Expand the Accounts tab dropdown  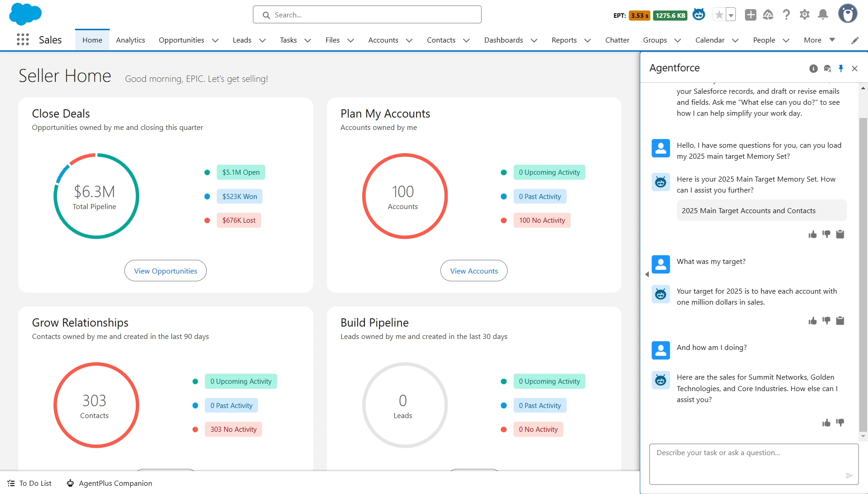click(x=409, y=40)
